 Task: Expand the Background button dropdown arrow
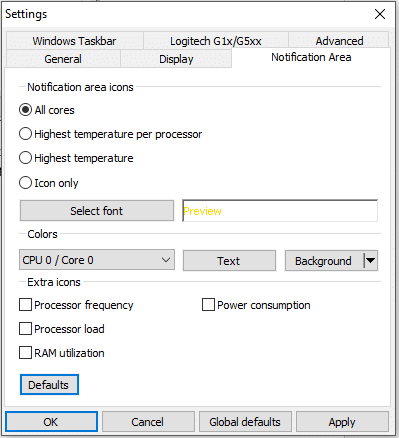point(370,260)
